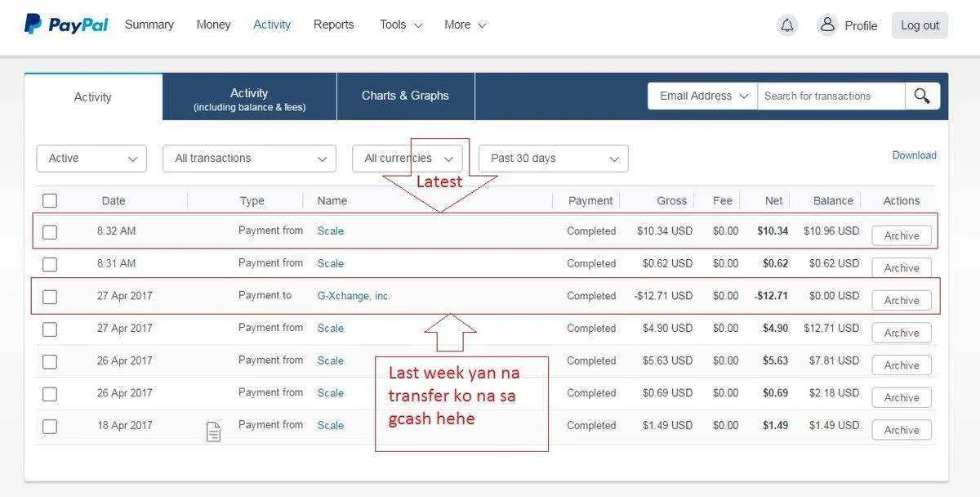The width and height of the screenshot is (980, 497).
Task: Open Reports in the top navigation
Action: pyautogui.click(x=334, y=25)
